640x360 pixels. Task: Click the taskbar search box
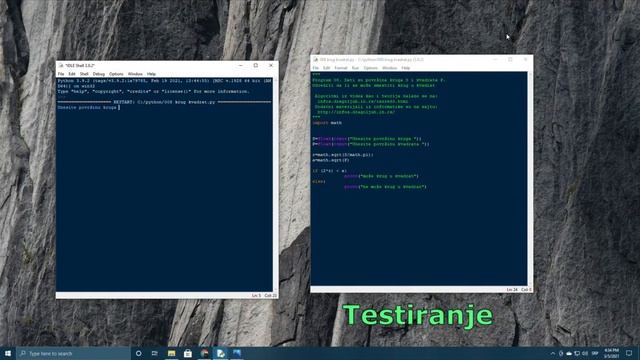[x=73, y=353]
